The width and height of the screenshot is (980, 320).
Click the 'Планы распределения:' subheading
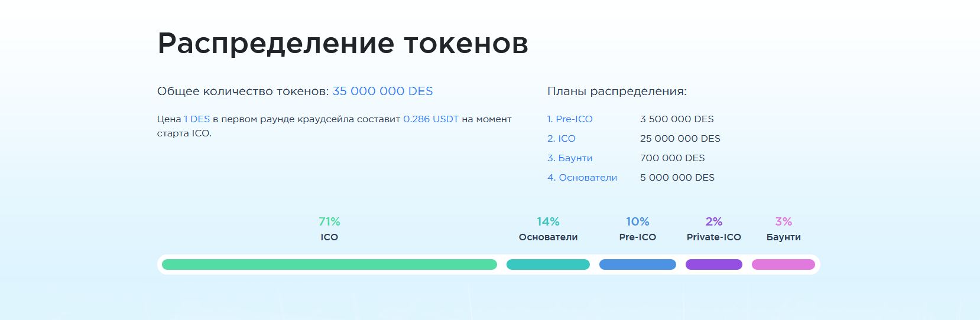[617, 92]
